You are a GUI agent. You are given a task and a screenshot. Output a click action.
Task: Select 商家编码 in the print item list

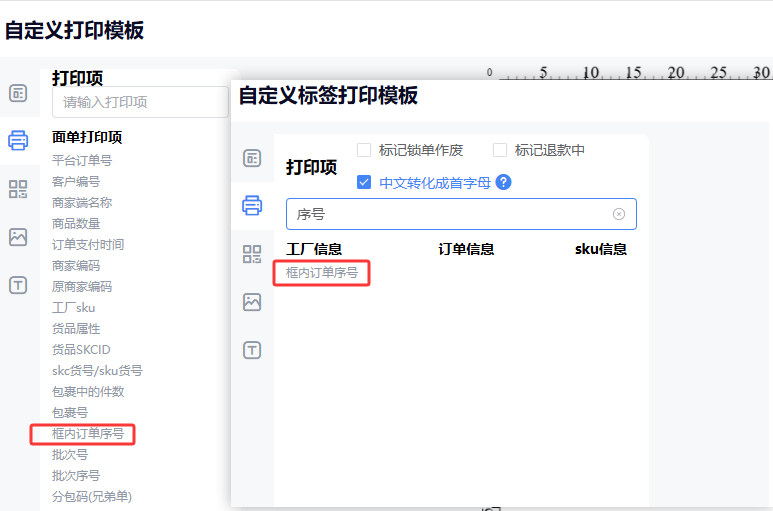pos(76,266)
